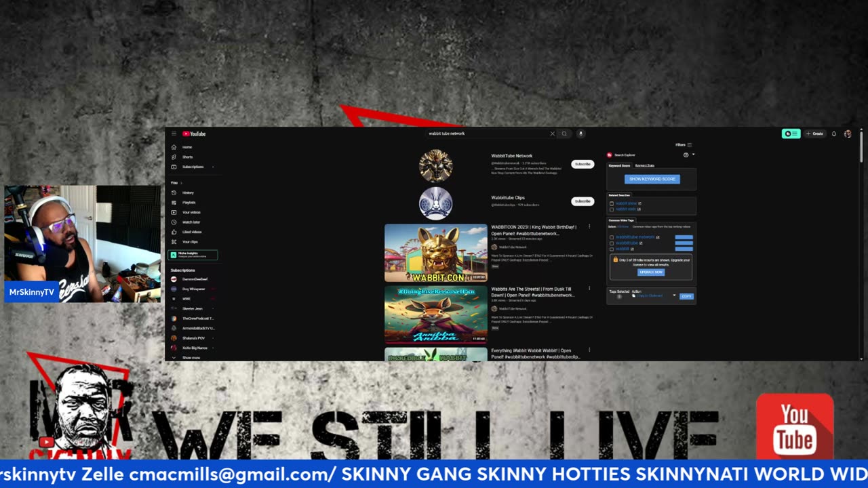The width and height of the screenshot is (868, 488).
Task: Go to Home in YouTube sidebar
Action: 187,147
